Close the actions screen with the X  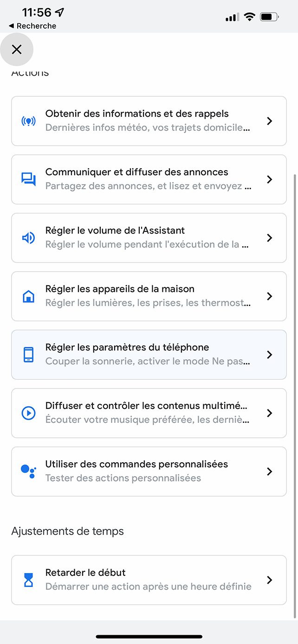click(17, 49)
